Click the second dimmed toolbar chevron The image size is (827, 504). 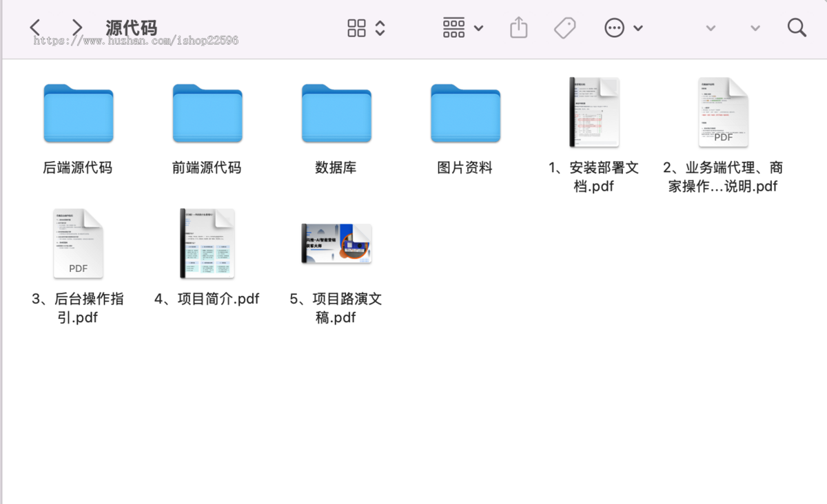point(755,28)
